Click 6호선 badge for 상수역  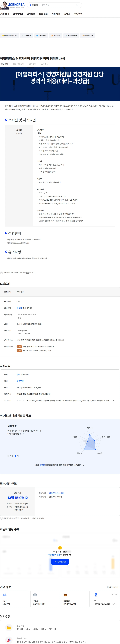(x=19, y=351)
